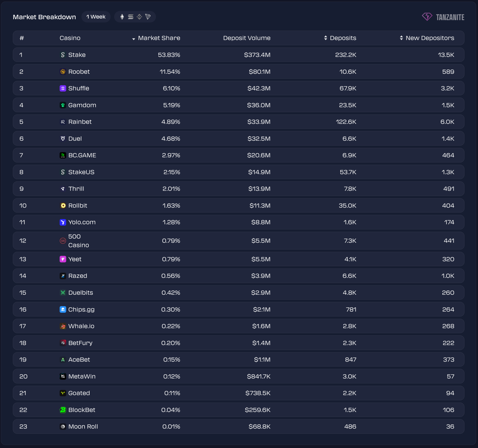Toggle the Ethereum chain filter icon
Image resolution: width=478 pixels, height=448 pixels.
tap(122, 17)
